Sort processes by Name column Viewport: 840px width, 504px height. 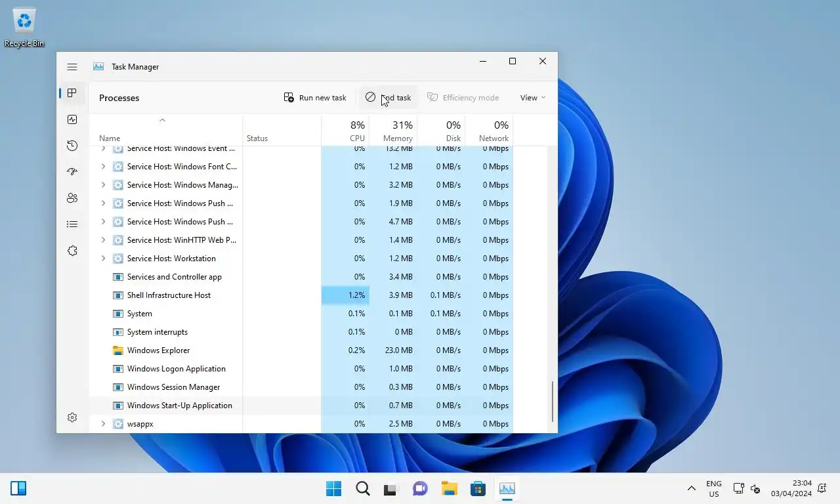165,130
